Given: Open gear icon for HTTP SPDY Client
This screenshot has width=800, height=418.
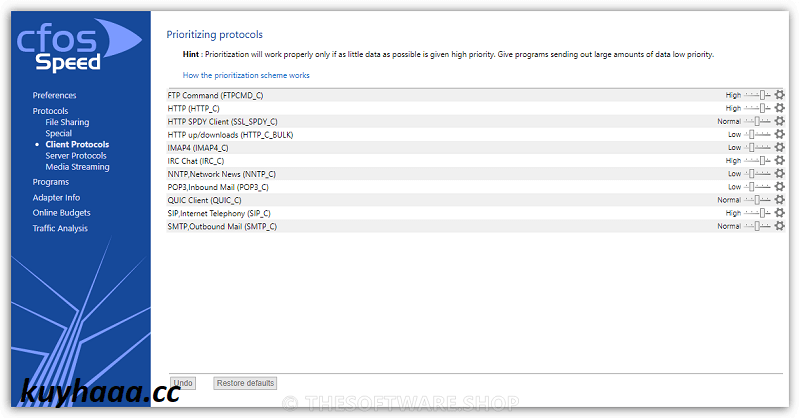Looking at the screenshot, I should click(x=779, y=121).
